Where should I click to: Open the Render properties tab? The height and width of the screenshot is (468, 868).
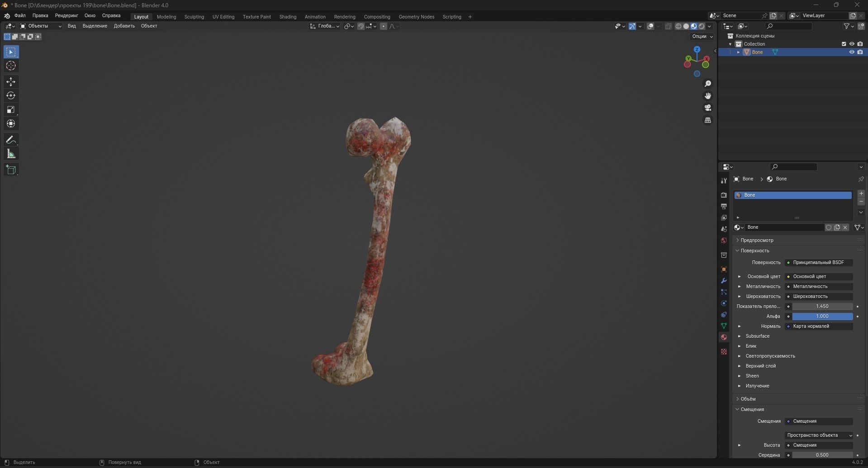[724, 195]
